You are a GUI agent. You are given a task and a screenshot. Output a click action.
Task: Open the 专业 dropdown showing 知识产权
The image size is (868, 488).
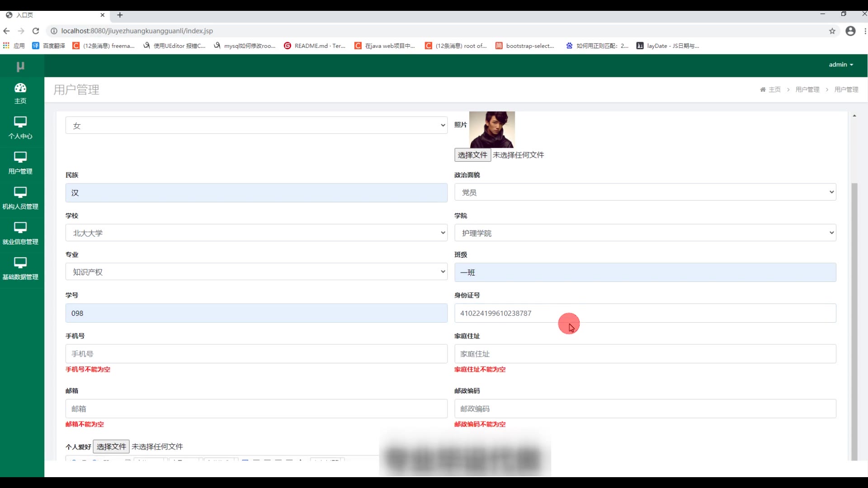pos(256,272)
